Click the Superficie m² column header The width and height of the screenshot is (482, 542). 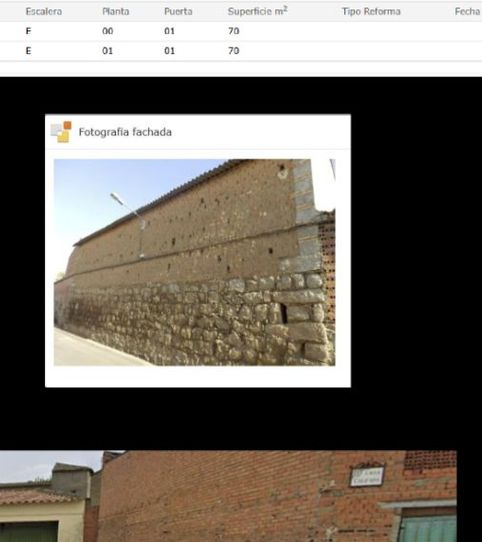258,11
